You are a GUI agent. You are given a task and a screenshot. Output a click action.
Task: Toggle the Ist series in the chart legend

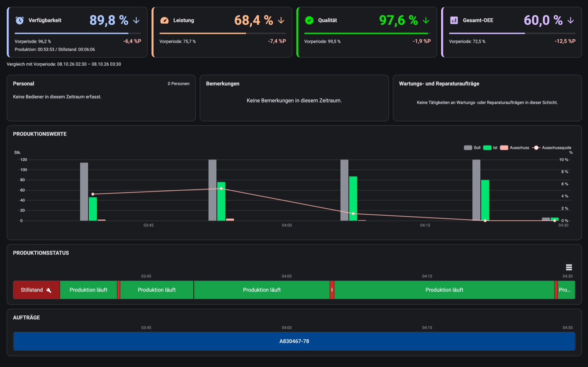click(490, 148)
